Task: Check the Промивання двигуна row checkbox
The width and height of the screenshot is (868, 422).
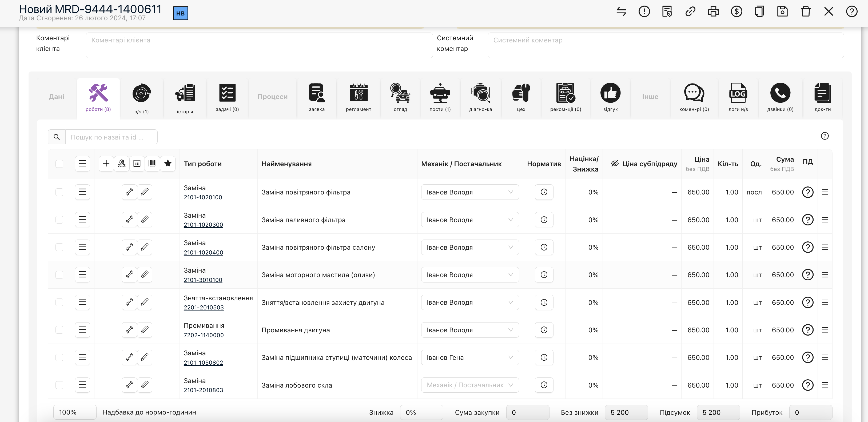Action: tap(59, 330)
